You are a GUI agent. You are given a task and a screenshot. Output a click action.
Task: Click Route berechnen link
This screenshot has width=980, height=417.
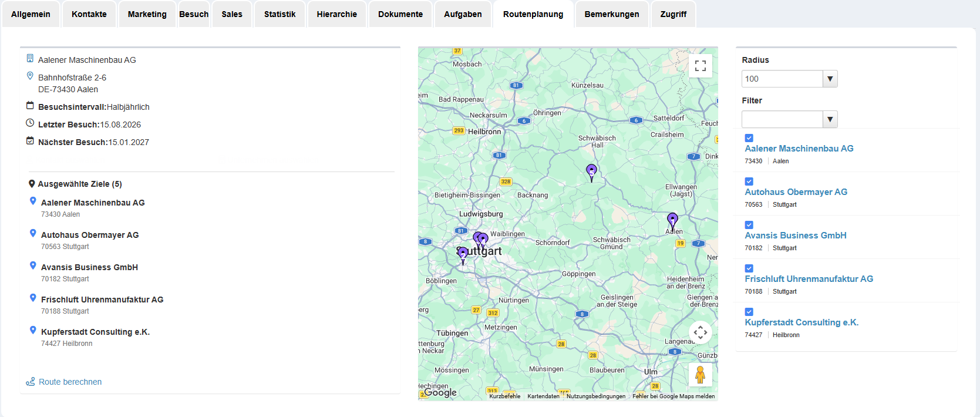[x=70, y=382]
